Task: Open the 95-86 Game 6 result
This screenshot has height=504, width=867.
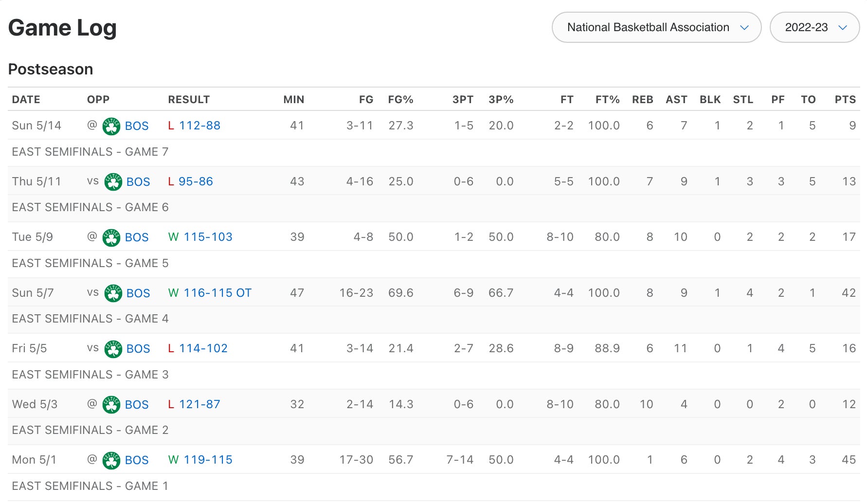Action: click(196, 181)
